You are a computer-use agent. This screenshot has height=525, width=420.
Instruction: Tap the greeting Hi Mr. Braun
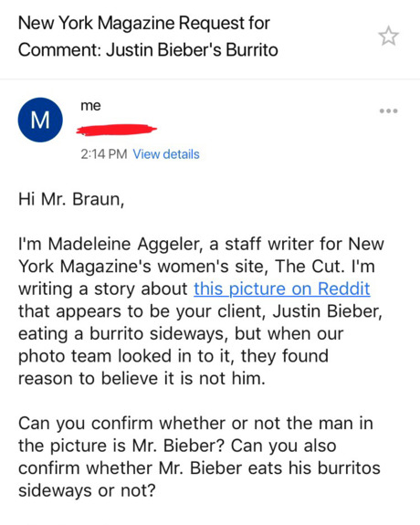coord(71,199)
